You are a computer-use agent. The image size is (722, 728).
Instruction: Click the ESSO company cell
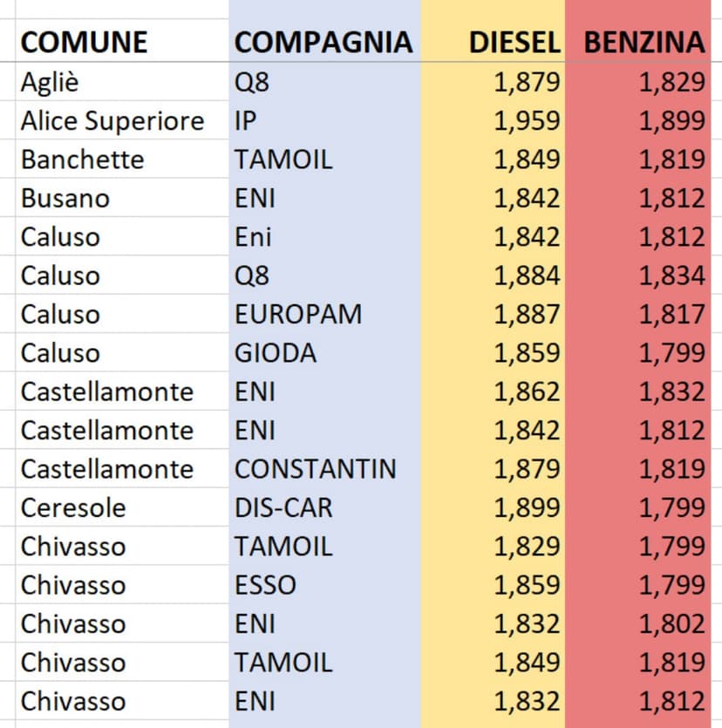pos(265,585)
